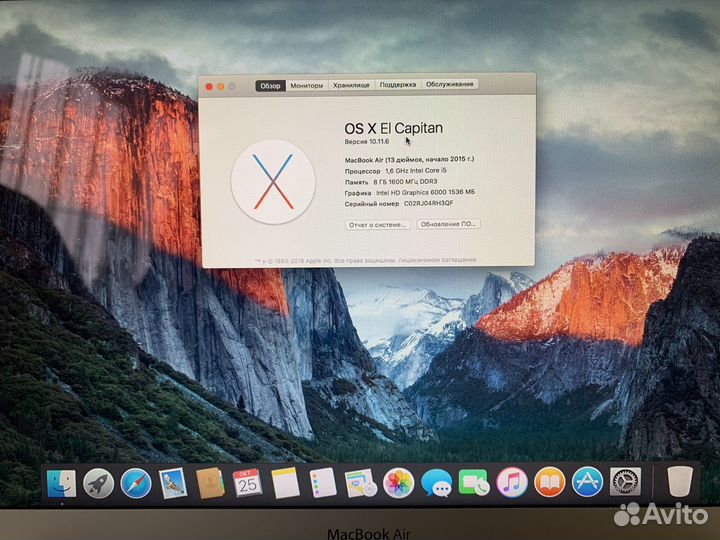Open the Trash in the Dock
The height and width of the screenshot is (540, 720).
click(680, 481)
